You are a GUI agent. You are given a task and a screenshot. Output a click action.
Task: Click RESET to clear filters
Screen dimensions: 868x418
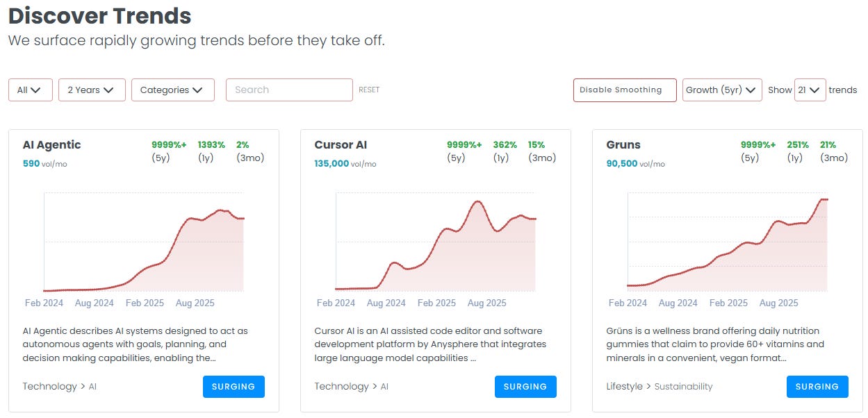click(369, 89)
